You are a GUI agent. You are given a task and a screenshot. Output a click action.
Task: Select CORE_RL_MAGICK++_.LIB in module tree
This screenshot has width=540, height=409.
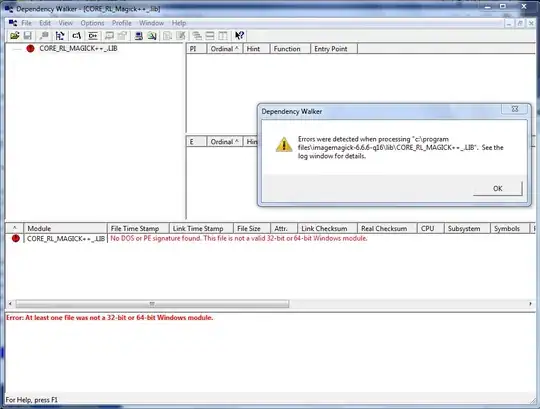click(x=78, y=49)
